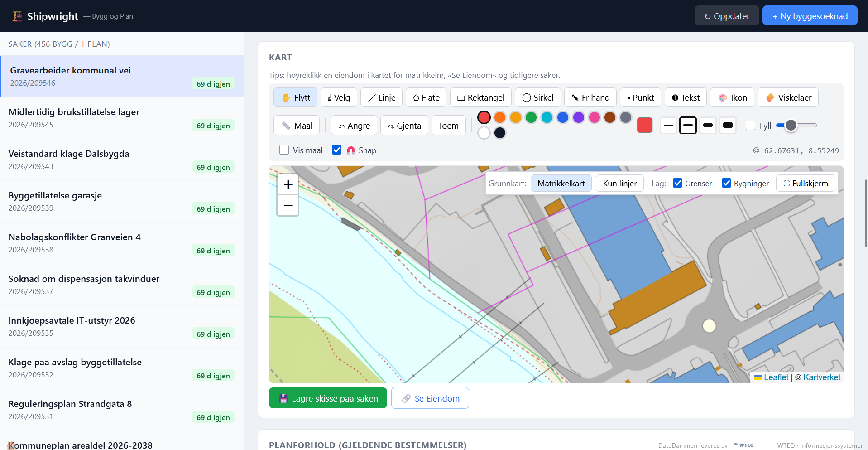Select the thinnest line width
This screenshot has height=450, width=868.
point(668,125)
